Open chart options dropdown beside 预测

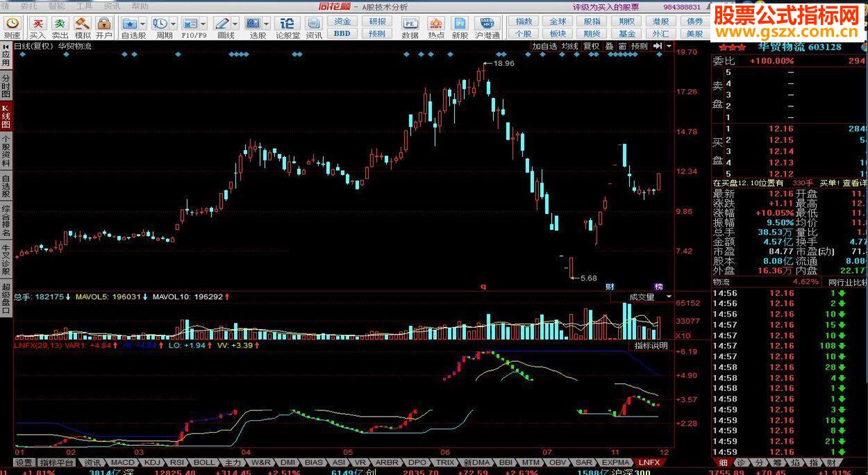(x=669, y=46)
